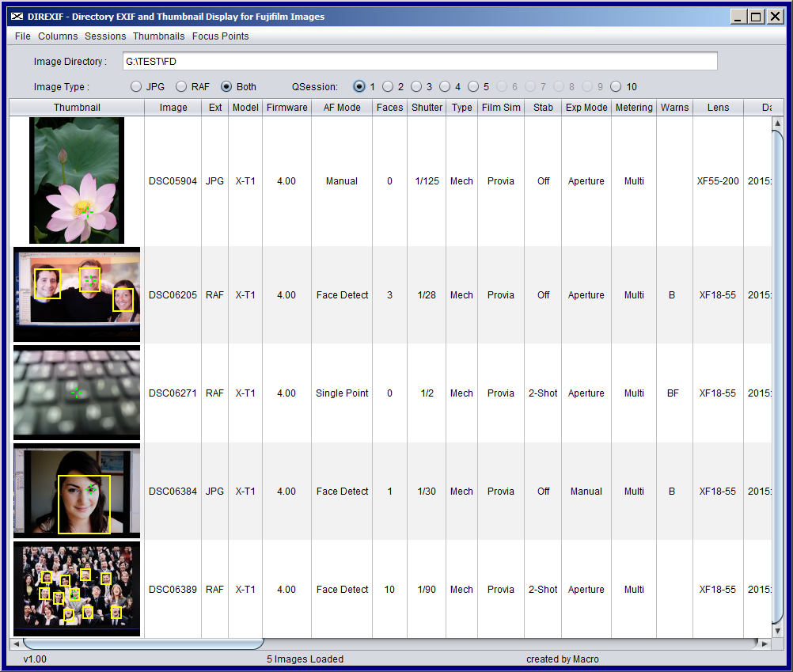Sort by the Shutter column header

(427, 108)
